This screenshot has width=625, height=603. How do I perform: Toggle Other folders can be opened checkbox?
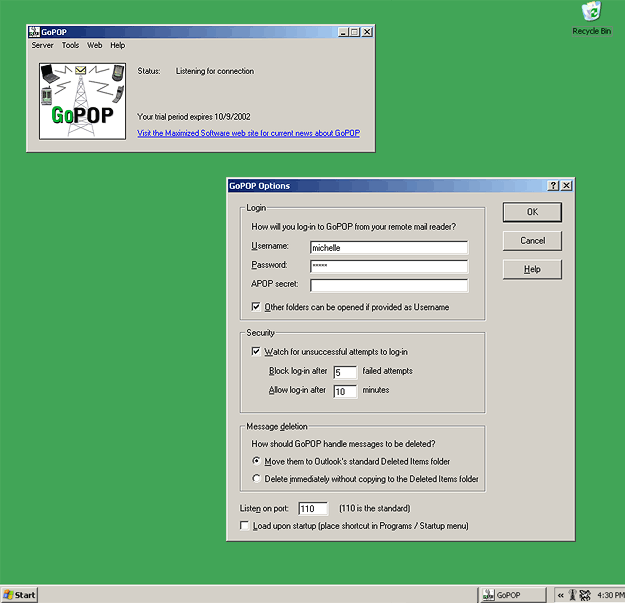point(256,307)
